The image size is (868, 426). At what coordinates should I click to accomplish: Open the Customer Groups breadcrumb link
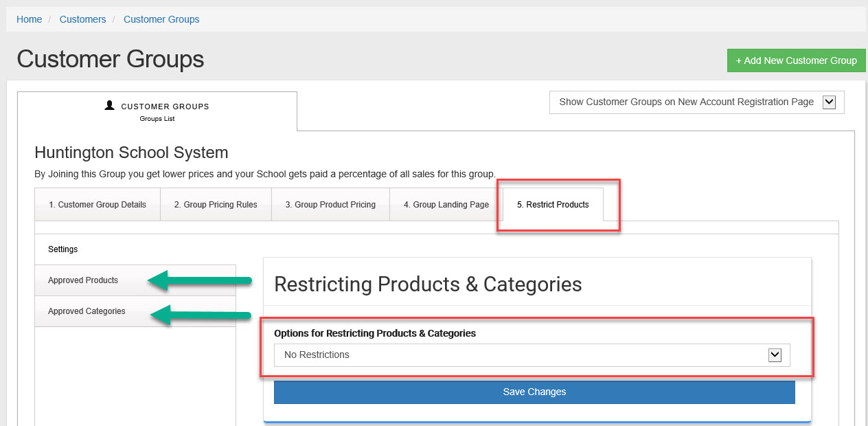pyautogui.click(x=161, y=19)
